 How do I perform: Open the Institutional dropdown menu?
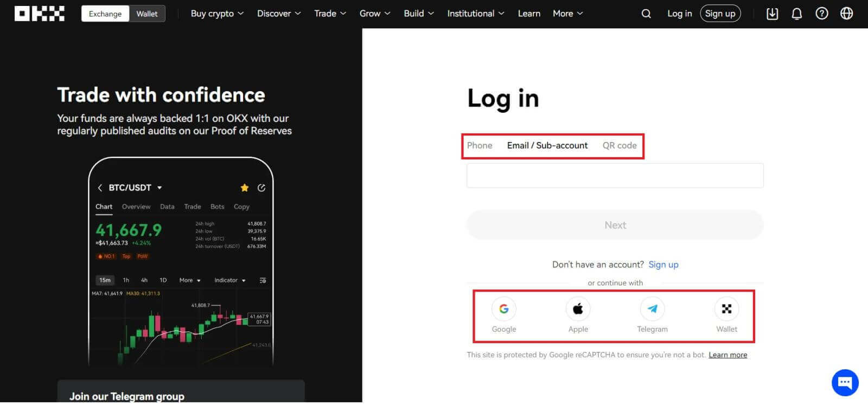click(475, 14)
